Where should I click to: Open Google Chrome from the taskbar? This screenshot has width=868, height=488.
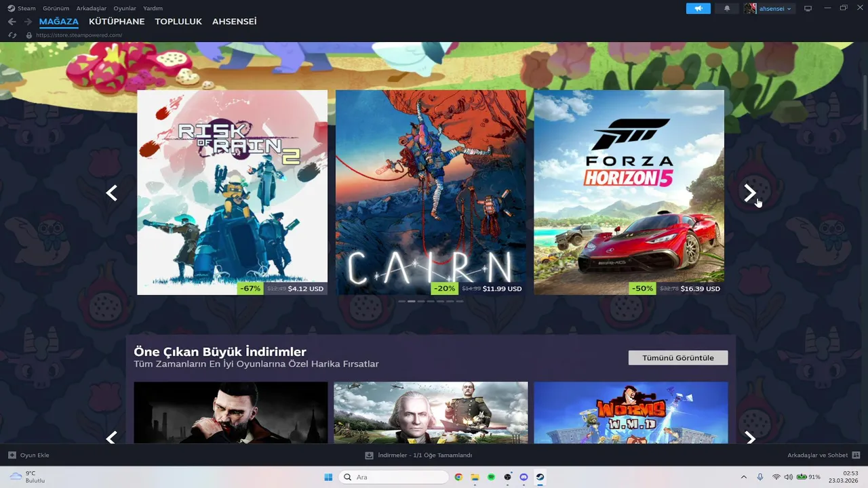tap(458, 477)
